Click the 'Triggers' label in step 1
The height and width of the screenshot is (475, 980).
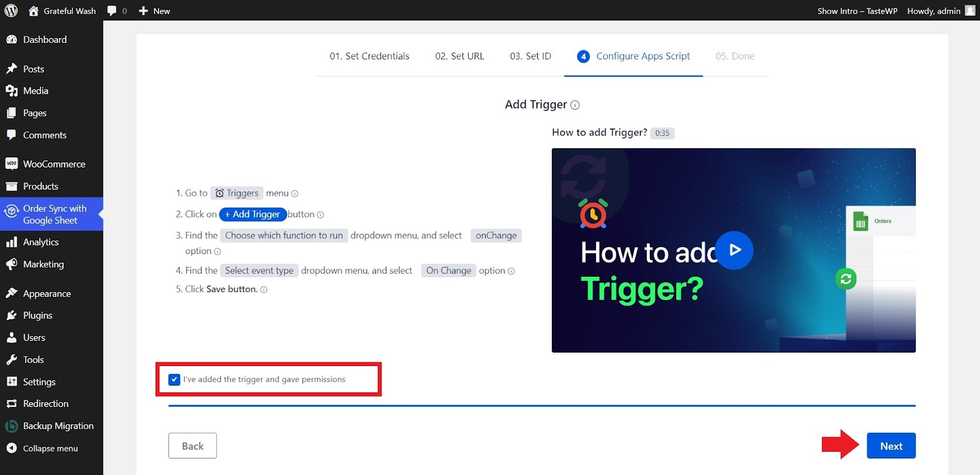coord(237,193)
